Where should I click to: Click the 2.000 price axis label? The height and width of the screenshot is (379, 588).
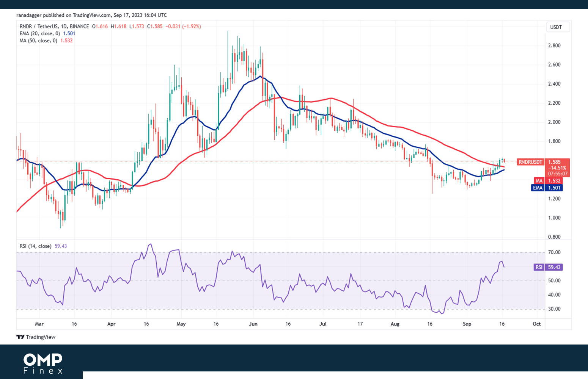click(554, 122)
